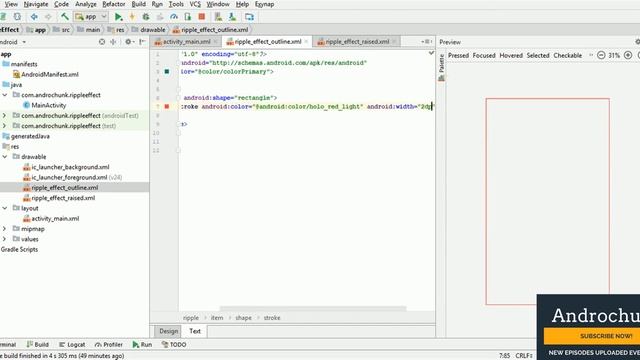Viewport: 640px width, 360px height.
Task: Open the Refactor menu
Action: click(x=113, y=4)
